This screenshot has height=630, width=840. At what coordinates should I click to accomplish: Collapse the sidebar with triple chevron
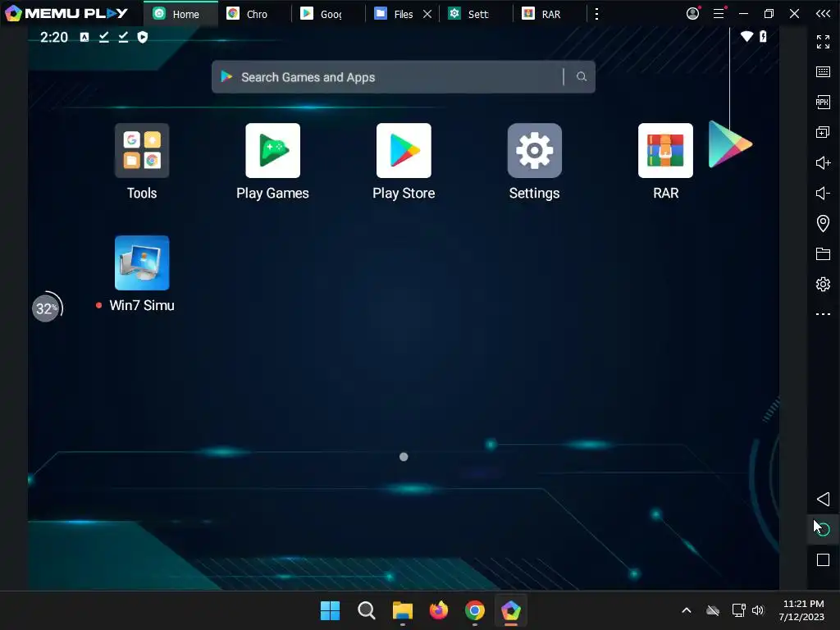pos(823,13)
